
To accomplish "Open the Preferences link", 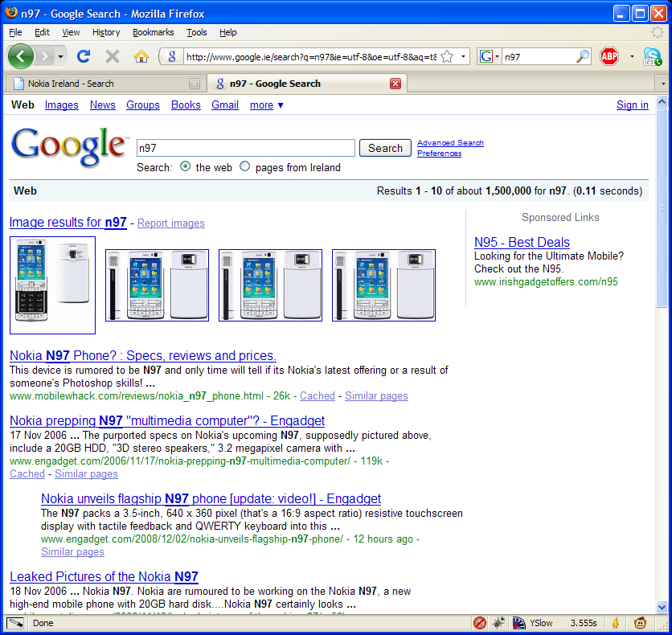I will tap(439, 153).
